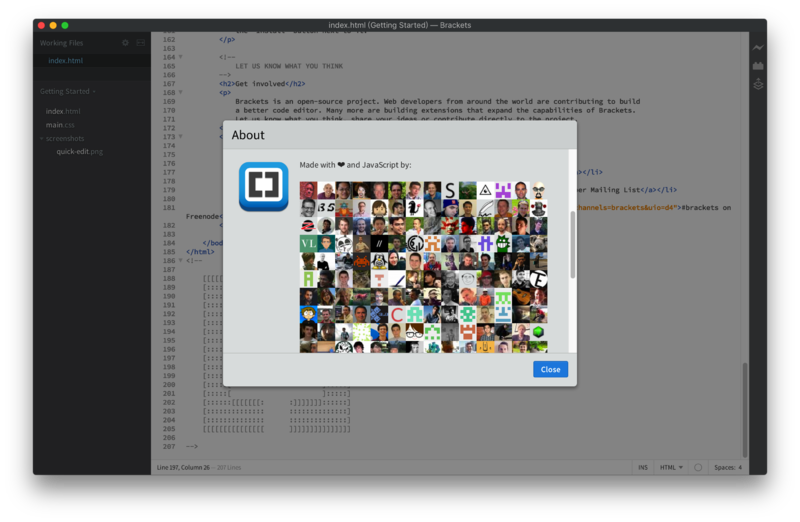800x522 pixels.
Task: Open Getting Started project dropdown
Action: click(x=68, y=91)
